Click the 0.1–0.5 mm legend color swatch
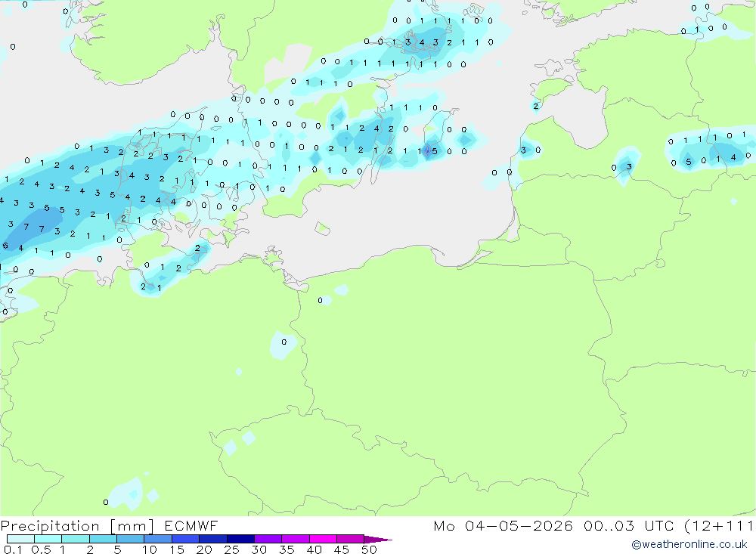Viewport: 756px width, 554px height. [20, 539]
